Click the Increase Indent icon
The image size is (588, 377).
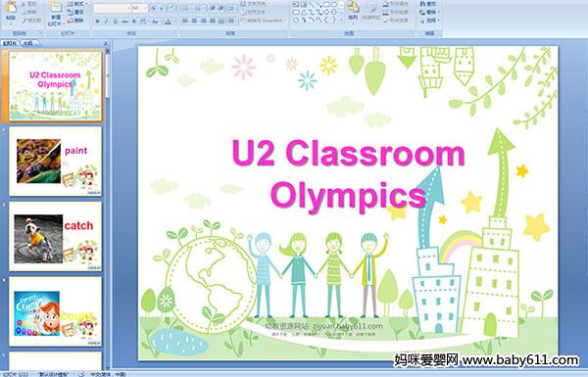click(221, 8)
